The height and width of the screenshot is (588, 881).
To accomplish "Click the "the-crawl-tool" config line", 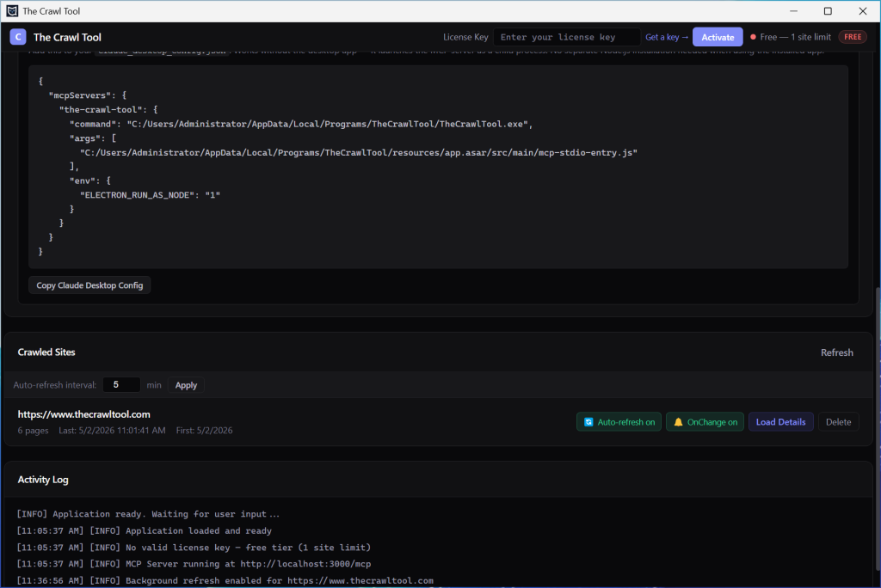I will [108, 109].
